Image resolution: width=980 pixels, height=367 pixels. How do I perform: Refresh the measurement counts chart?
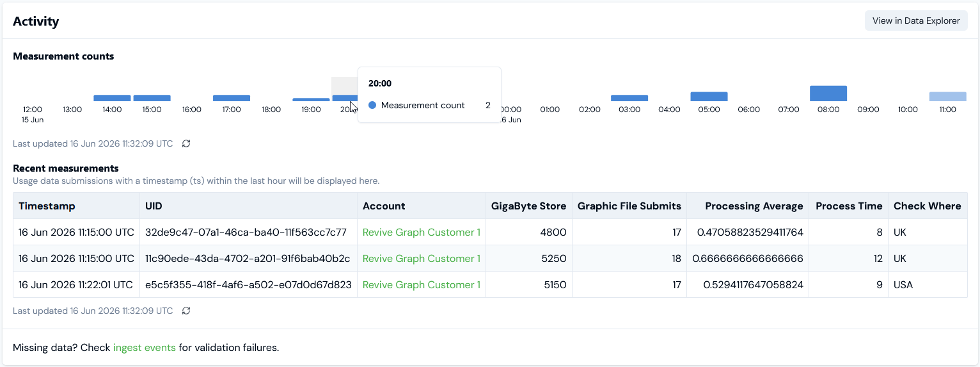pos(186,143)
